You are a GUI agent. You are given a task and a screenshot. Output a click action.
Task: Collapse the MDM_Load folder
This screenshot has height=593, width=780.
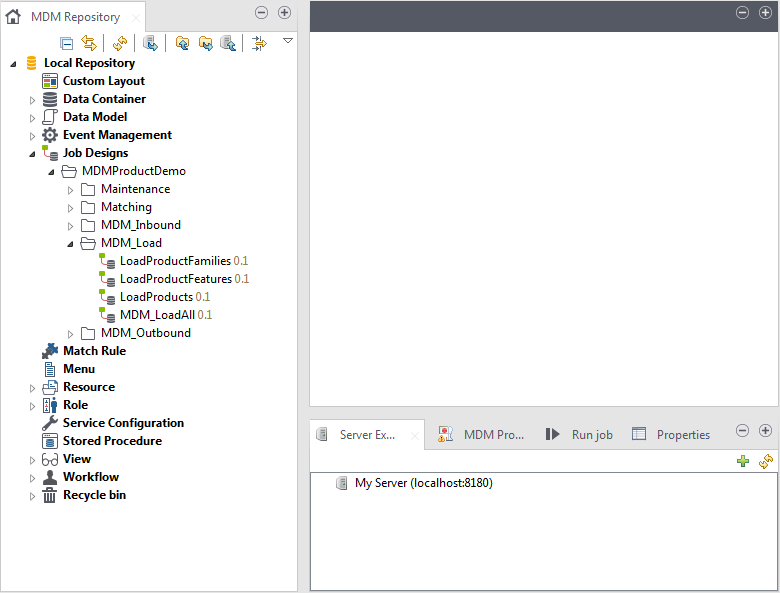[x=70, y=244]
